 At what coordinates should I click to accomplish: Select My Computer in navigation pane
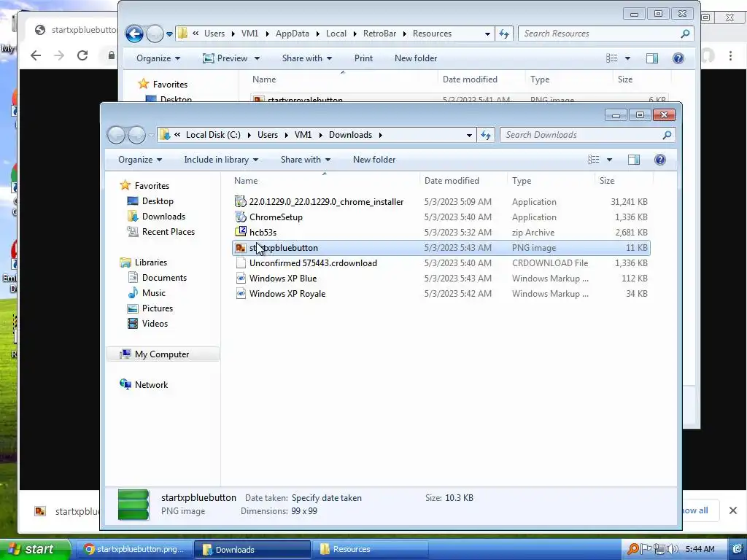tap(161, 354)
